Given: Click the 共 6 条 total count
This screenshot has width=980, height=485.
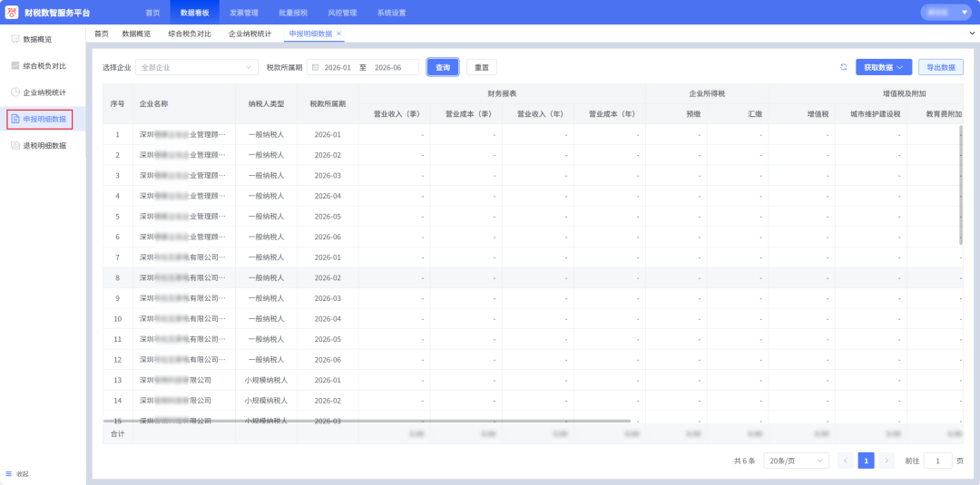Looking at the screenshot, I should [744, 461].
